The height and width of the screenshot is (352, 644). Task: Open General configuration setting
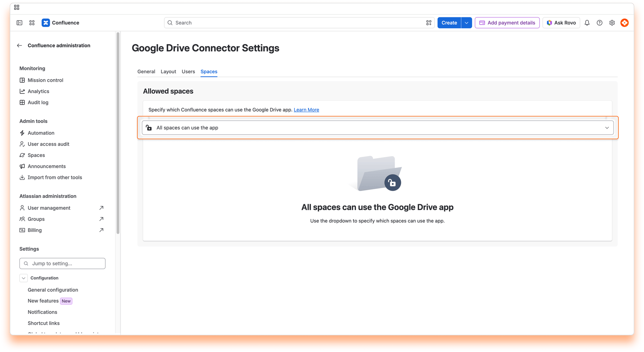pyautogui.click(x=53, y=290)
